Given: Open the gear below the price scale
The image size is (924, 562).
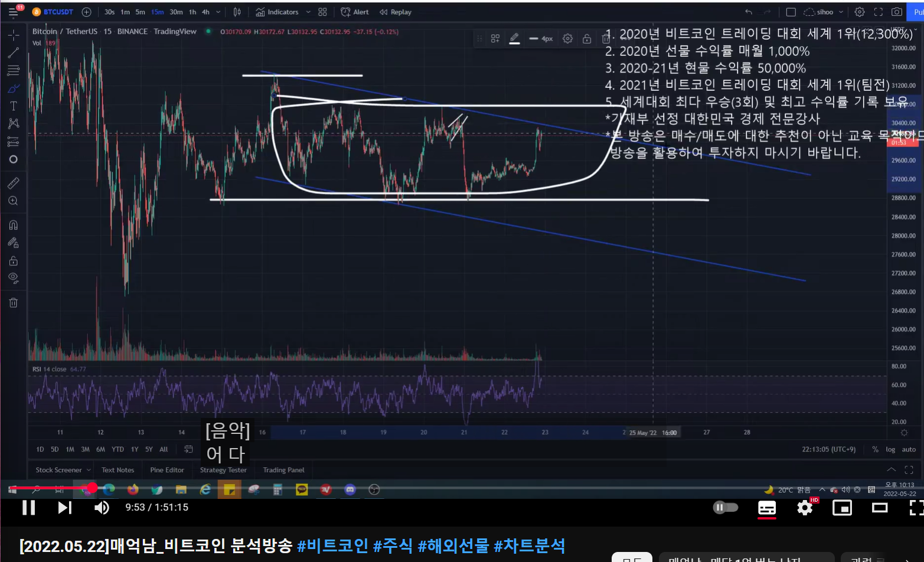Looking at the screenshot, I should click(904, 433).
